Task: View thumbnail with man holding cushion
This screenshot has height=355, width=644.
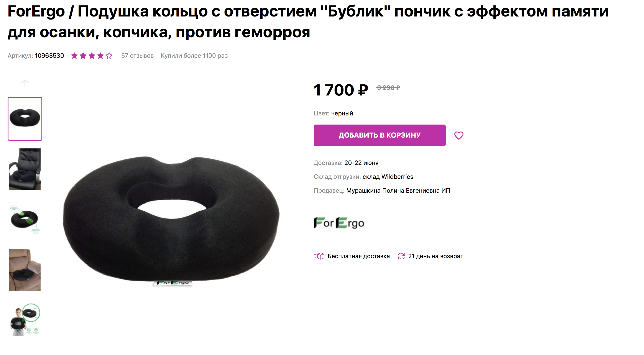Action: [x=25, y=319]
